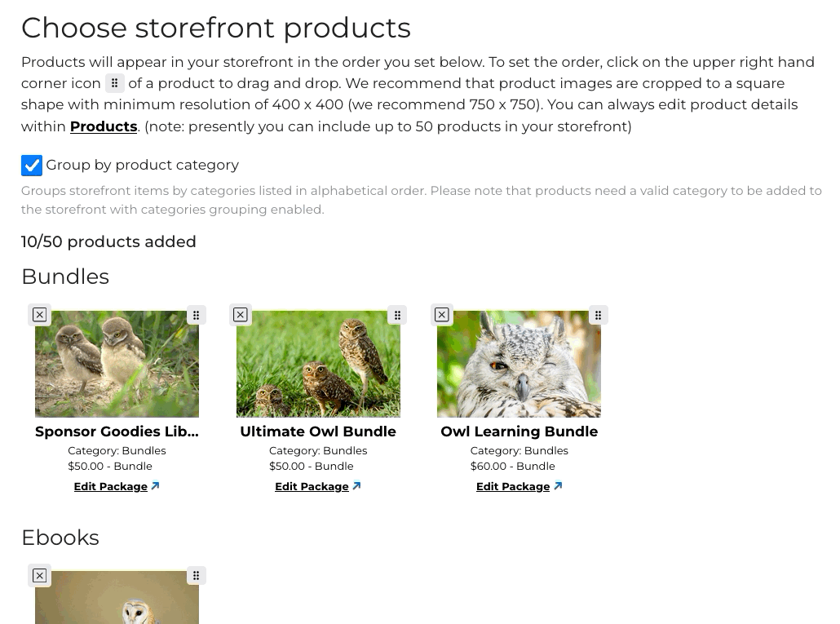Image resolution: width=840 pixels, height=624 pixels.
Task: Click drag handle on Sponsor Goodies card
Action: pos(196,315)
